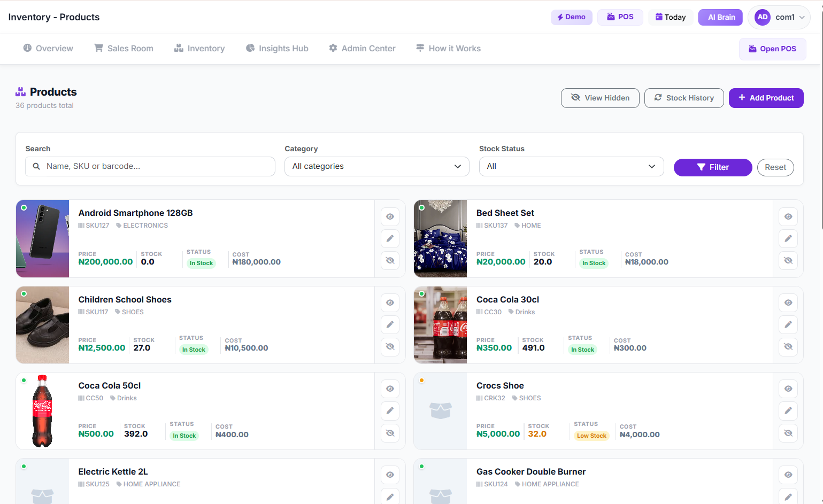Edit Electric Kettle 2L pencil icon

pos(390,496)
